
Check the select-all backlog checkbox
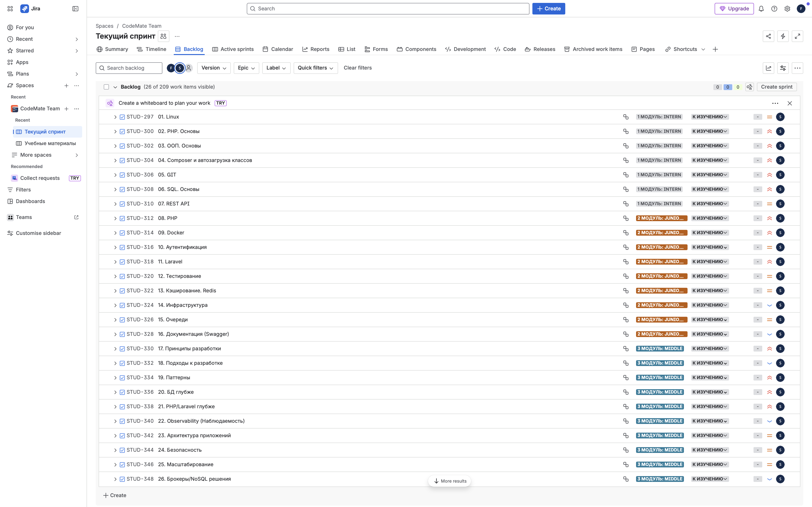coord(106,87)
